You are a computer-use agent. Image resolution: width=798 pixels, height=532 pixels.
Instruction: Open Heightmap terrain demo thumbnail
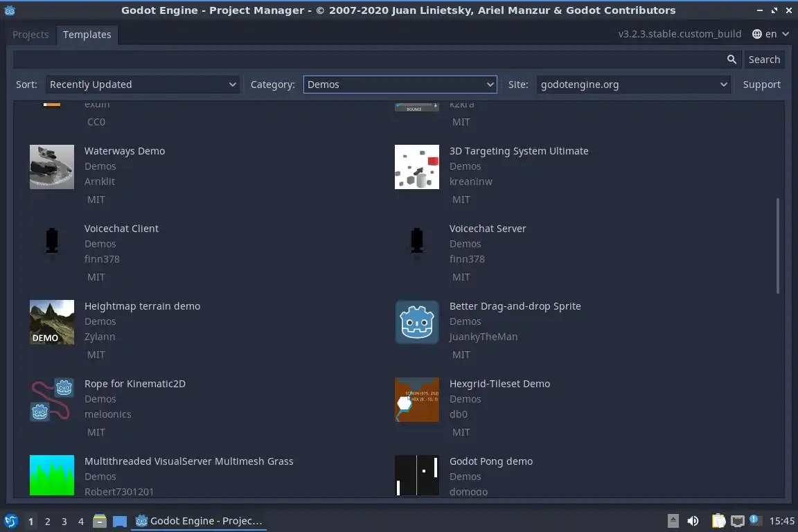pos(52,321)
